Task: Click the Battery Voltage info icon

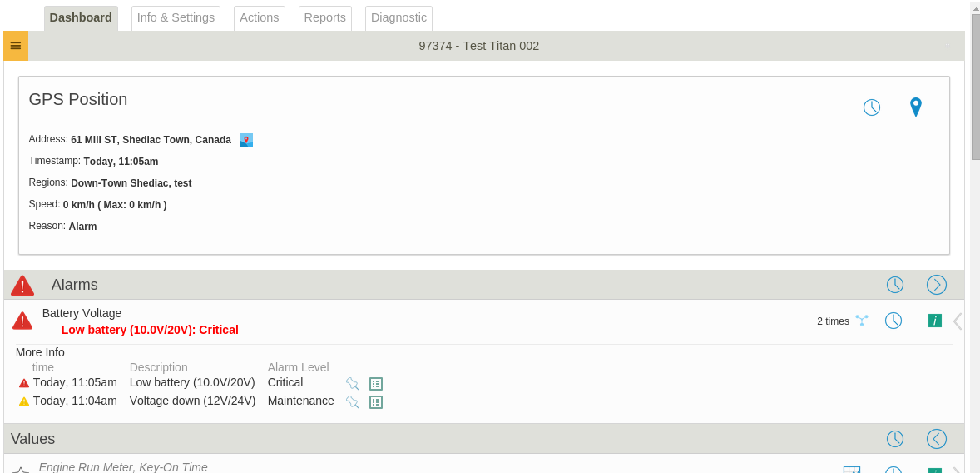Action: pyautogui.click(x=935, y=321)
